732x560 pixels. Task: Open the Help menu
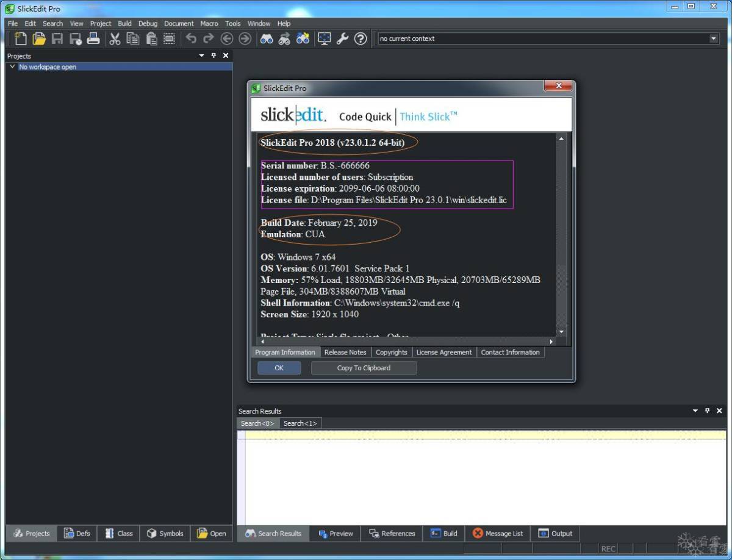click(x=284, y=23)
